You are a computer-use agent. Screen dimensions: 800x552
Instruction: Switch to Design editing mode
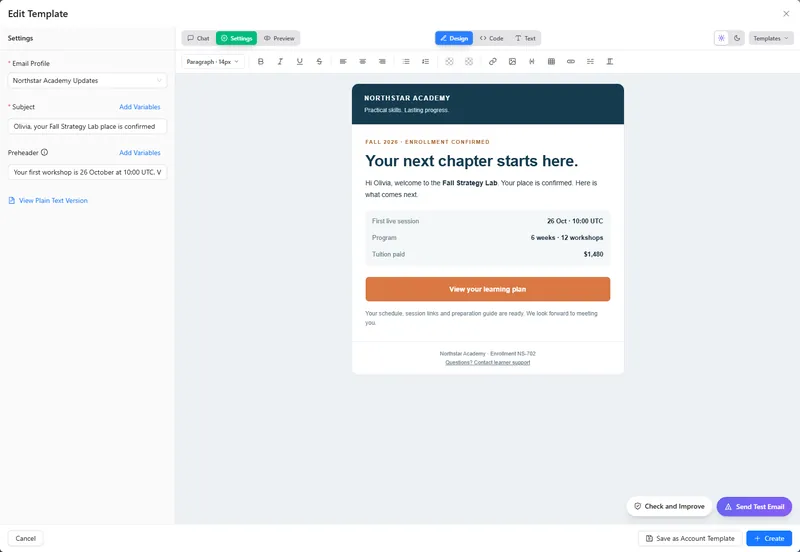(454, 38)
